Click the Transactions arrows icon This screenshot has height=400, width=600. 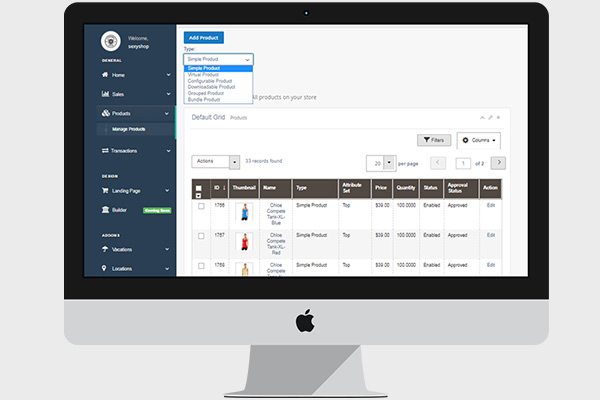click(106, 150)
